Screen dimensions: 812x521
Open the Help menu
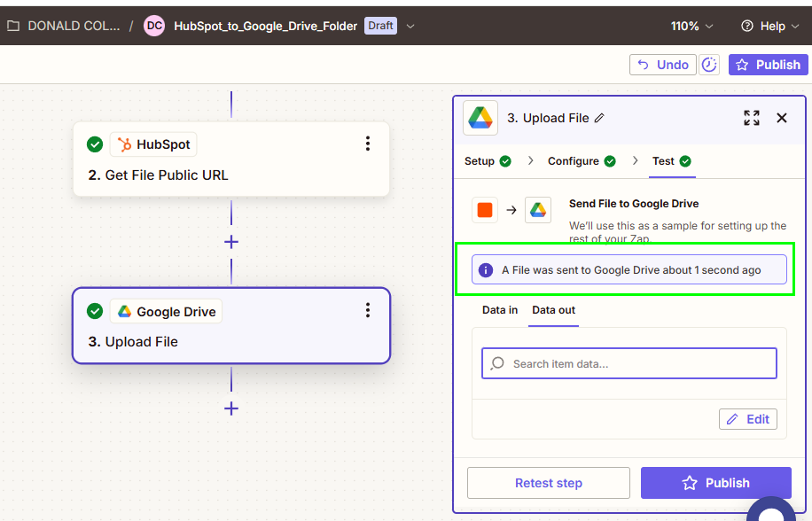coord(770,26)
